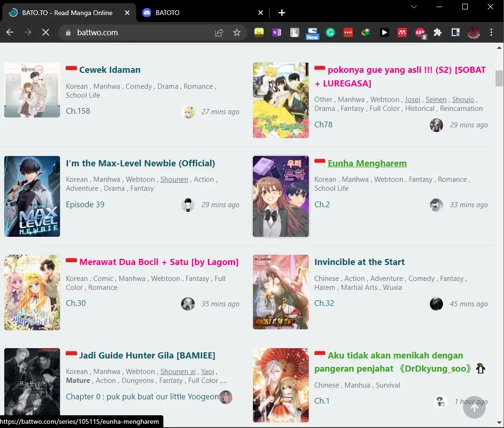The image size is (504, 428).
Task: Open the Eunha Mengharem manga link
Action: pyautogui.click(x=367, y=163)
